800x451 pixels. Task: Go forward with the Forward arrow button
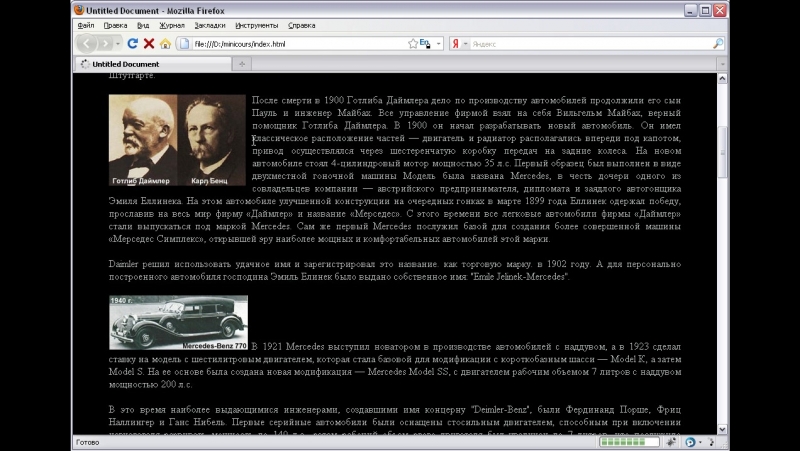pyautogui.click(x=105, y=44)
